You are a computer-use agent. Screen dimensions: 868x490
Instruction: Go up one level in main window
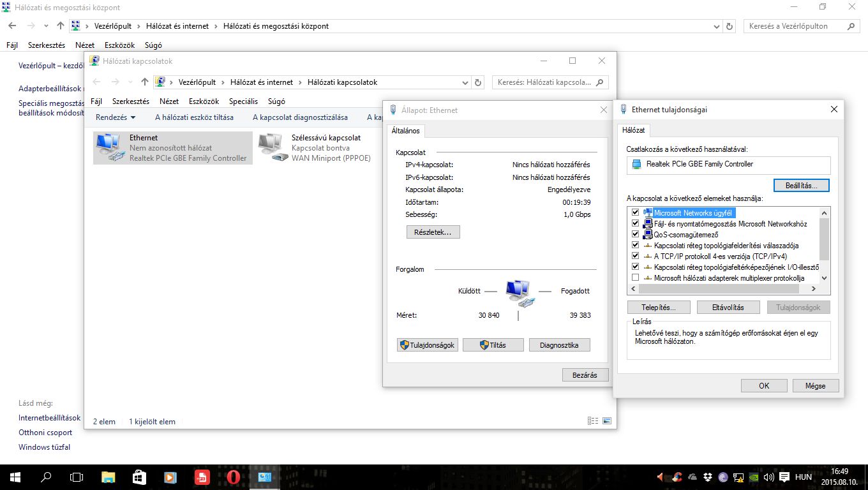(x=61, y=26)
